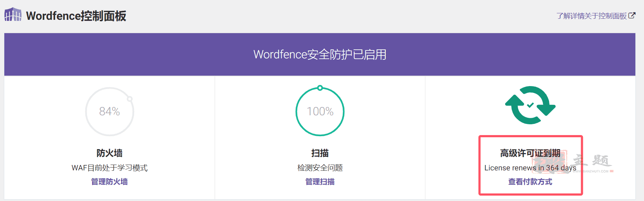Click the Wordfence控制面板 page title
The width and height of the screenshot is (644, 201).
click(76, 16)
